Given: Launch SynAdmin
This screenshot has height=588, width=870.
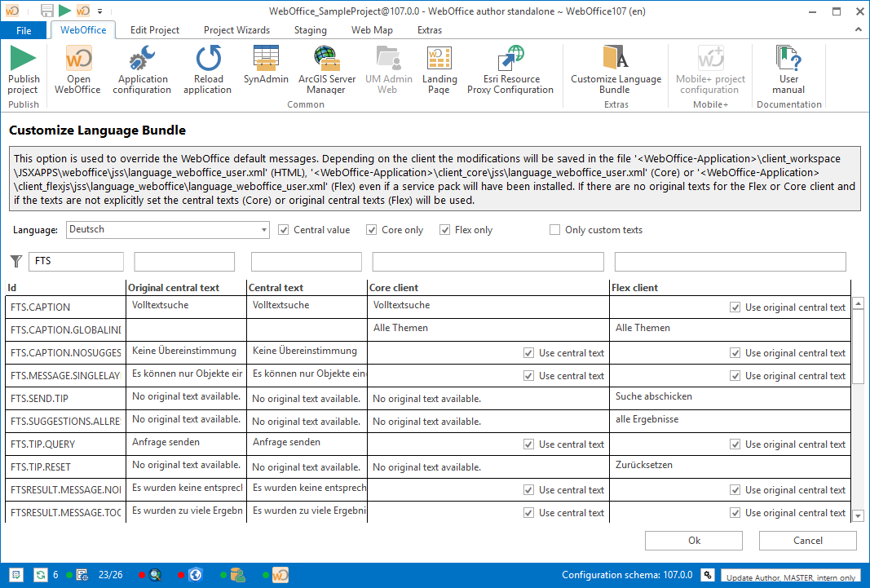Looking at the screenshot, I should click(x=265, y=69).
